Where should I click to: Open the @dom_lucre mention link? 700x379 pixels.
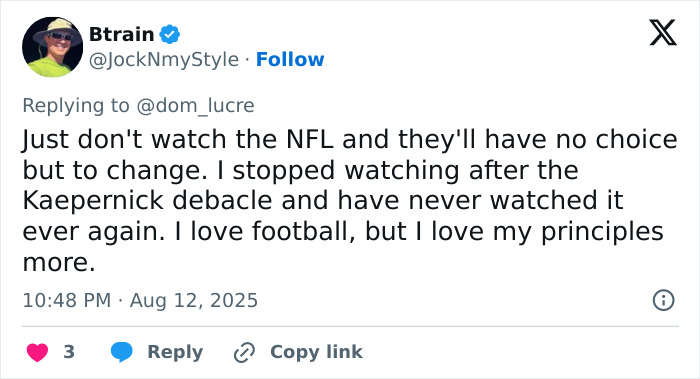point(195,106)
